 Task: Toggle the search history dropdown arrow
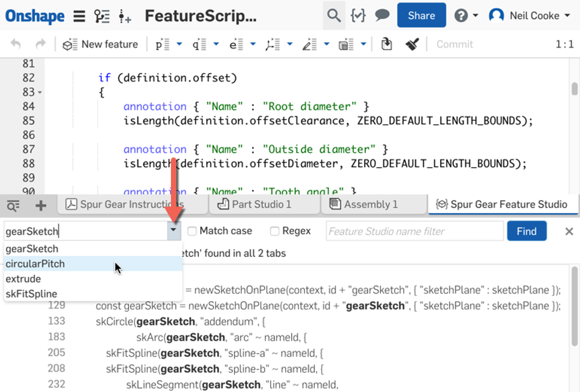point(174,231)
